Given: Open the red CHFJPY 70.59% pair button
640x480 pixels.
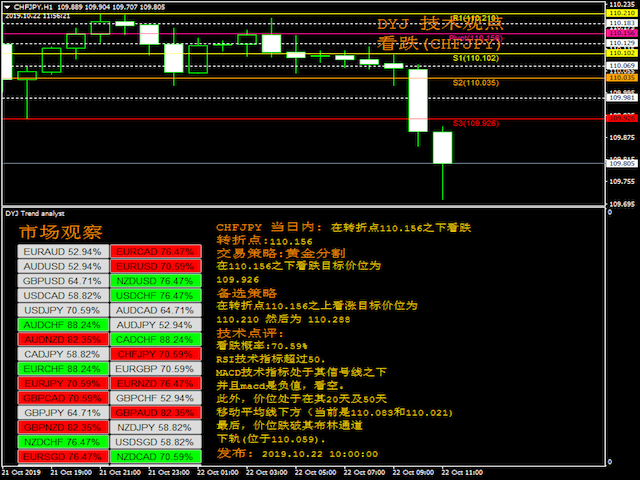Looking at the screenshot, I should (155, 354).
